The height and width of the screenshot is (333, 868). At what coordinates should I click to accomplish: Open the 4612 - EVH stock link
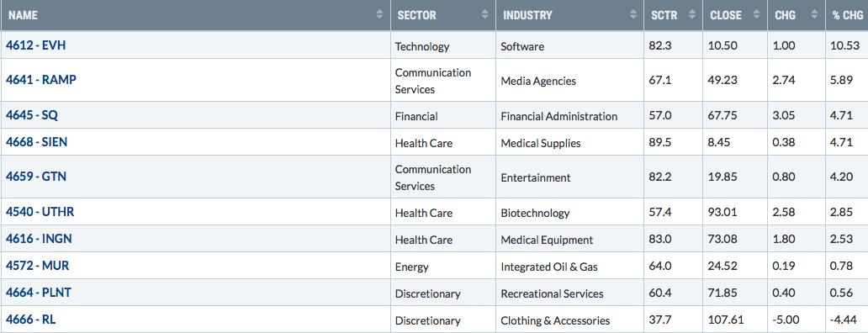(x=35, y=45)
